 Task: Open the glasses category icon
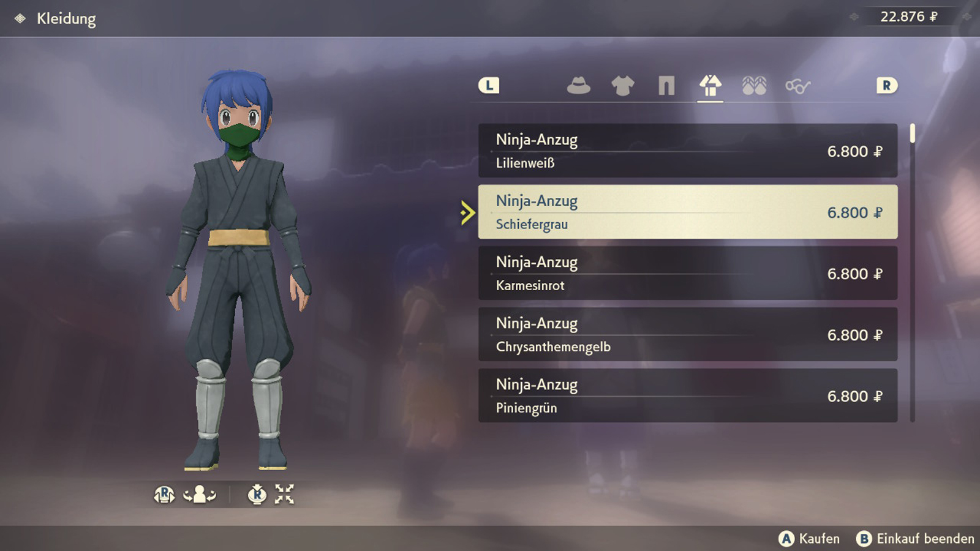797,86
